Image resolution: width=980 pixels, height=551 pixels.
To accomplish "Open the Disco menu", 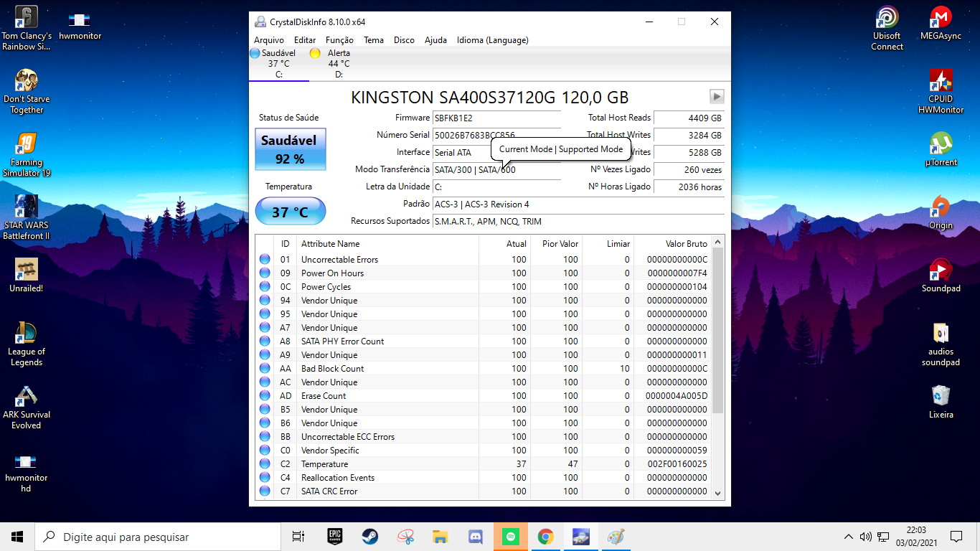I will (404, 40).
